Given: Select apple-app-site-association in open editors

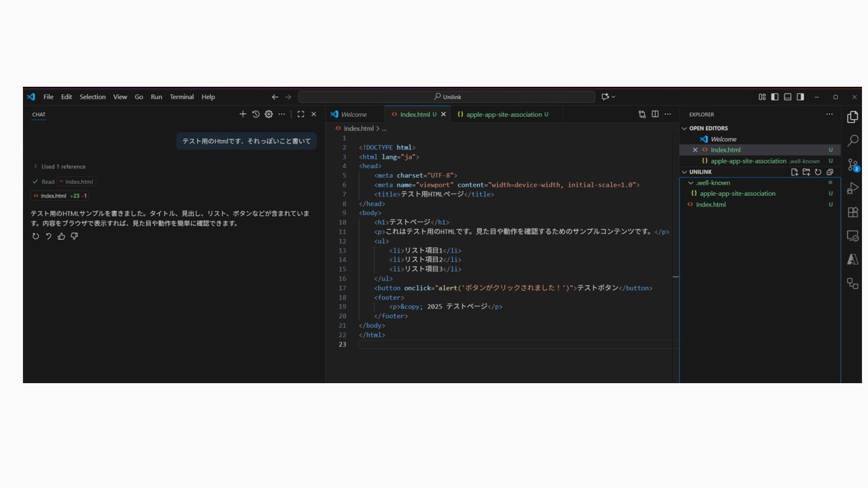Looking at the screenshot, I should click(759, 161).
